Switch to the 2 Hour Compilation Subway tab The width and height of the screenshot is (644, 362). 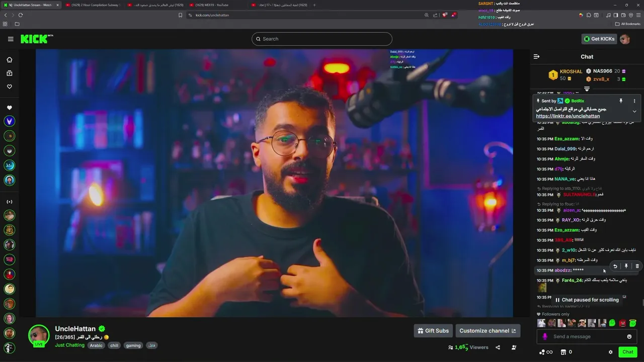pyautogui.click(x=93, y=5)
